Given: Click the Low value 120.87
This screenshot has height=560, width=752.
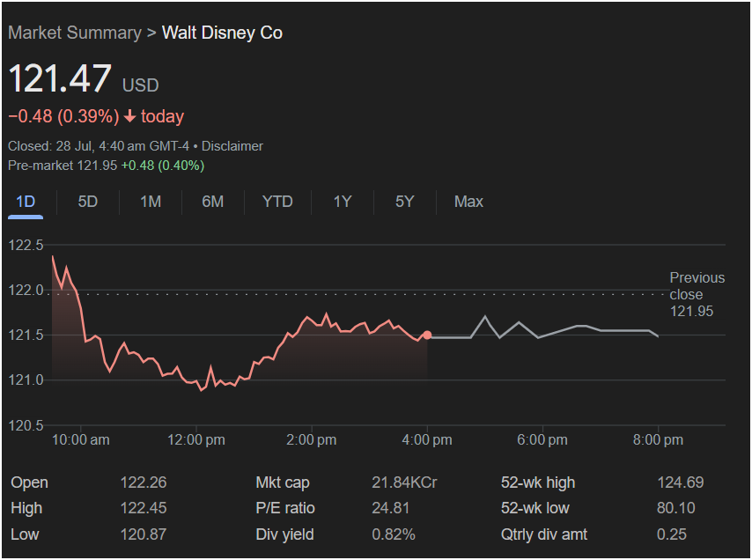Looking at the screenshot, I should click(x=144, y=534).
